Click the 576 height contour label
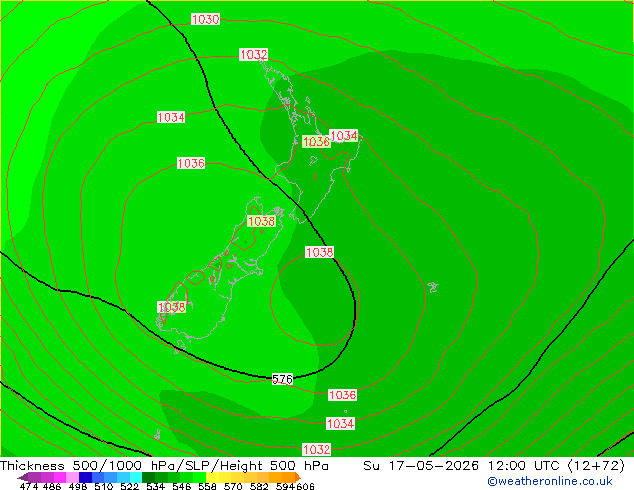The image size is (634, 490). [x=282, y=379]
